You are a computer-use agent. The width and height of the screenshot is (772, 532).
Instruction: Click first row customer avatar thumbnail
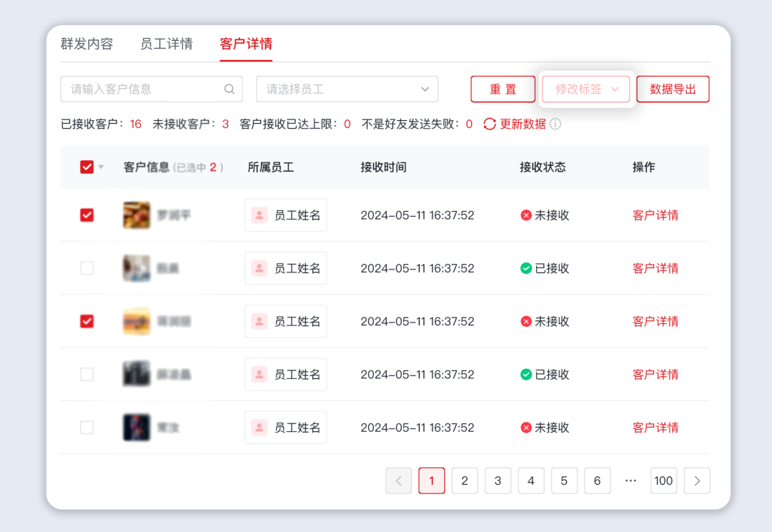[x=137, y=215]
